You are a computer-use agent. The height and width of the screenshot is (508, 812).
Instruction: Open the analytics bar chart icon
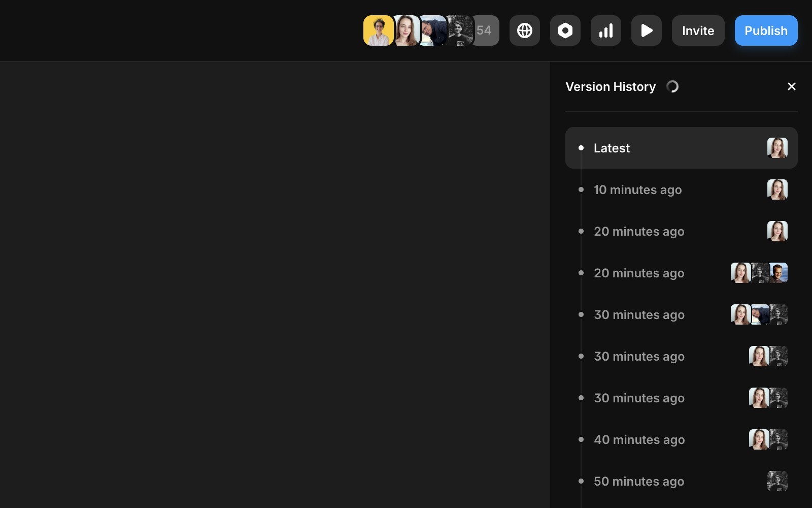[605, 30]
